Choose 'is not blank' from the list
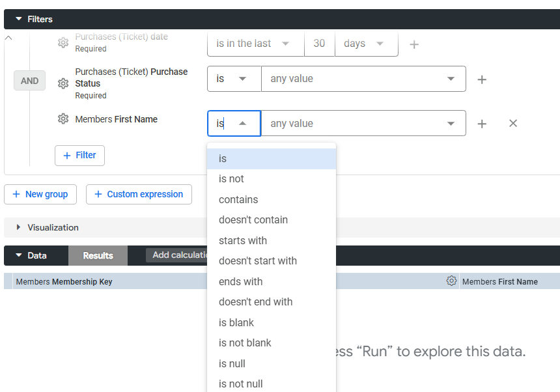The image size is (560, 392). [272, 343]
